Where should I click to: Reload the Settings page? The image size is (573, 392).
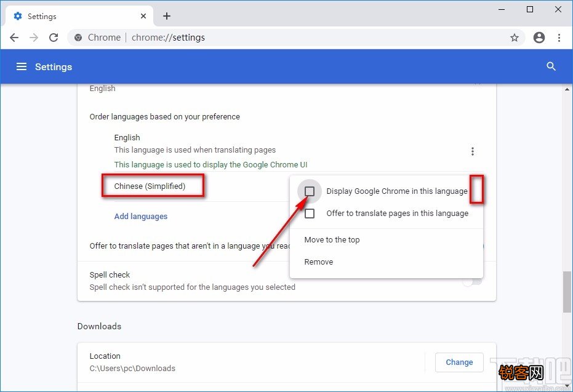tap(54, 38)
